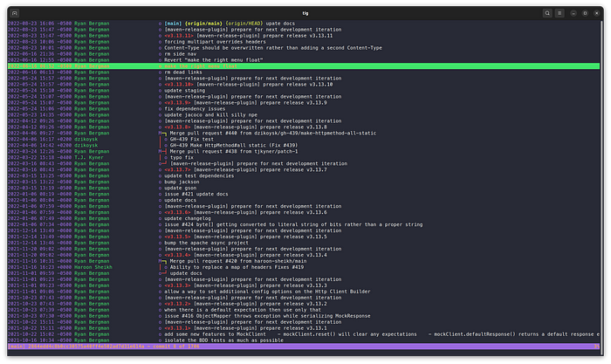Image resolution: width=611 pixels, height=364 pixels.
Task: Maximize the tig terminal window
Action: pos(585,13)
